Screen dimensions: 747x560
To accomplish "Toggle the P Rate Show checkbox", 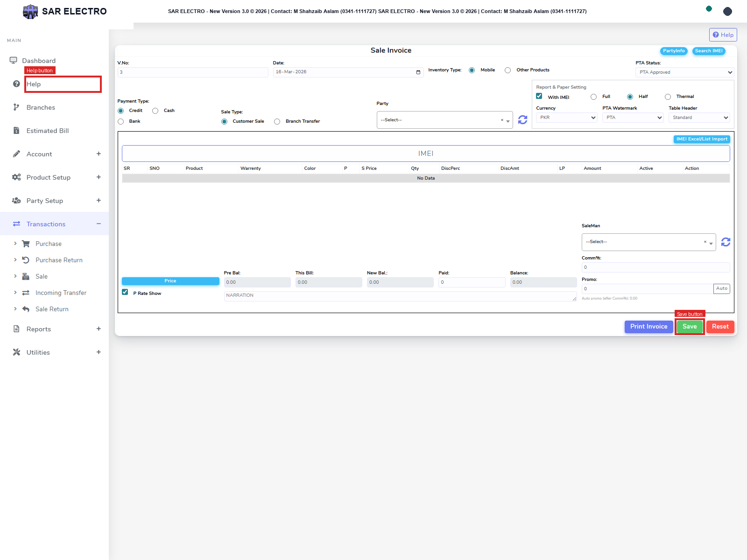I will pyautogui.click(x=125, y=292).
